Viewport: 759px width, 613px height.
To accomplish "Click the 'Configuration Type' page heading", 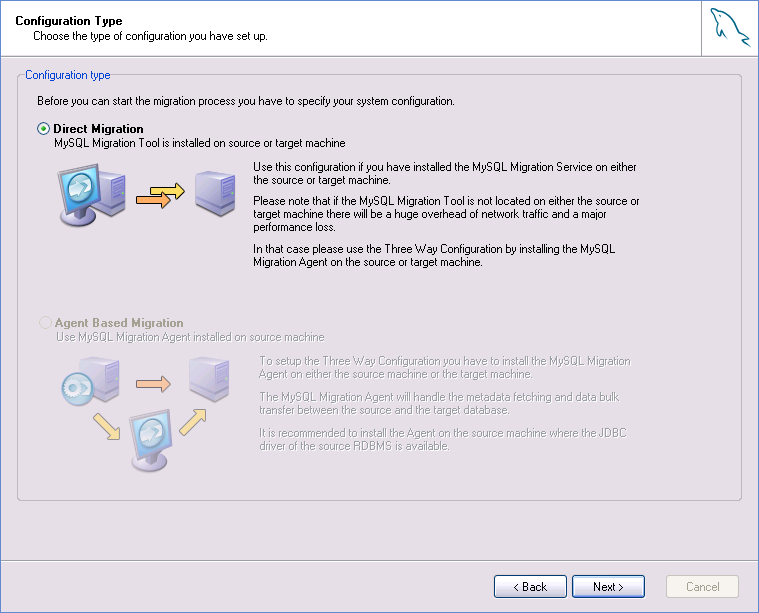I will pos(69,21).
